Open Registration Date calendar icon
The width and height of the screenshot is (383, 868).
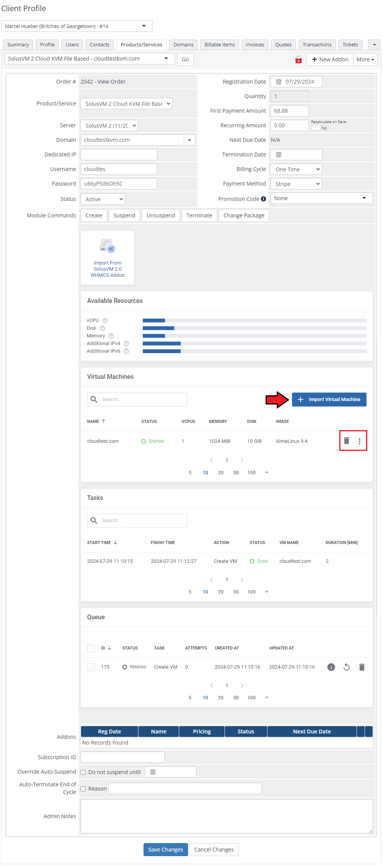(x=279, y=82)
